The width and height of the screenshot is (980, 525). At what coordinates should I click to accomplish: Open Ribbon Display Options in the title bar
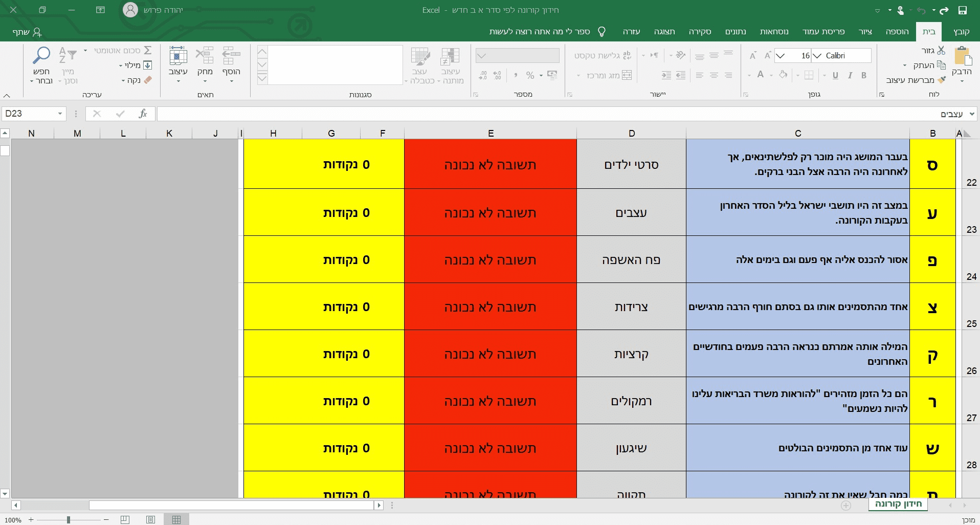tap(101, 10)
